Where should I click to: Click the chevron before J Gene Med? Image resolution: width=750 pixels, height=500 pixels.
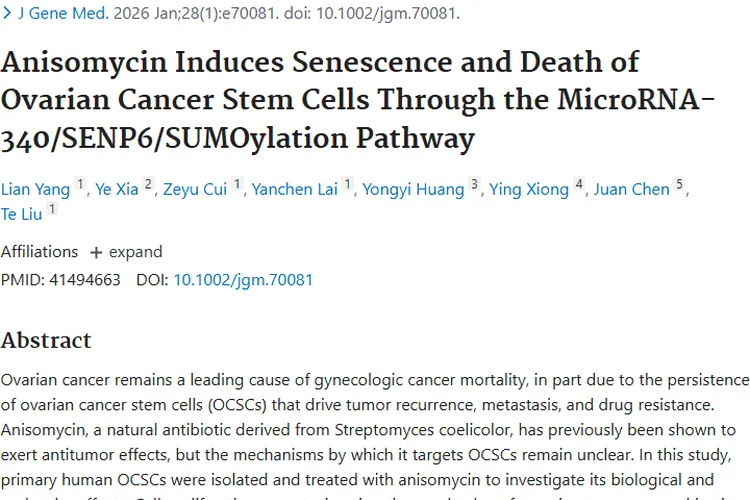tap(8, 14)
